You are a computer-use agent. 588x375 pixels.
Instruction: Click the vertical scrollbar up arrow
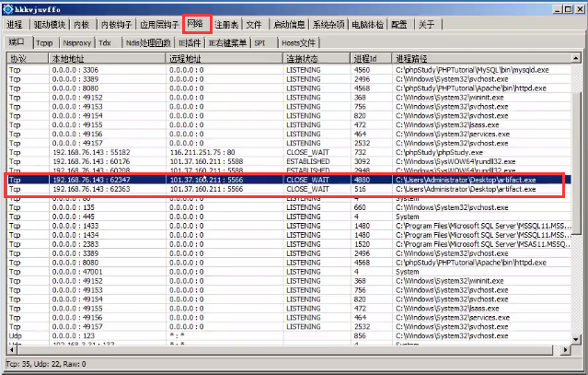pyautogui.click(x=581, y=58)
